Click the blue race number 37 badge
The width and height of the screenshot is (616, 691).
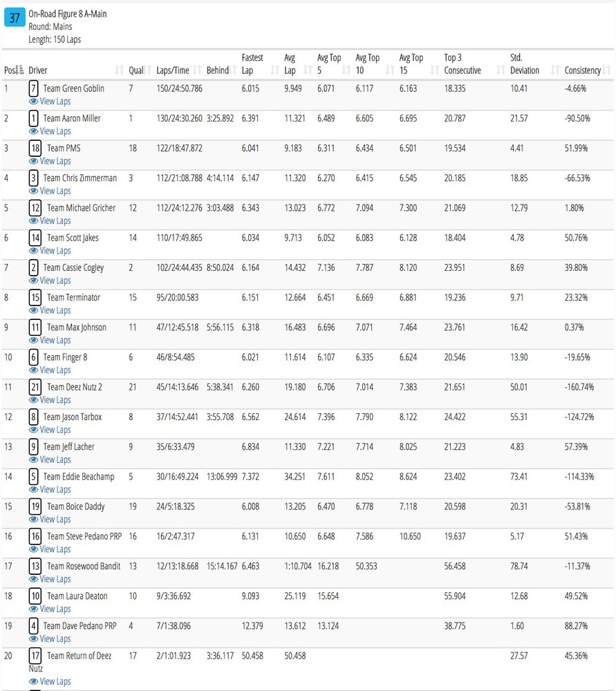[15, 19]
